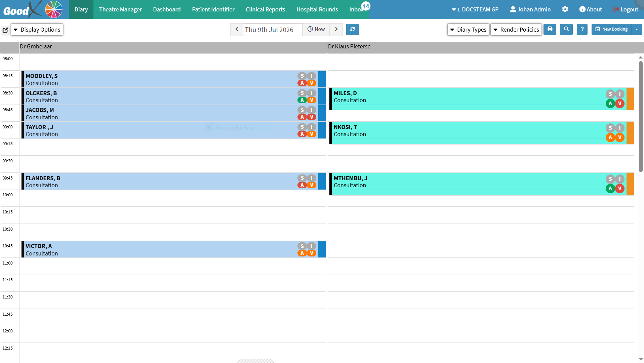Open the Hospital Rounds tab
This screenshot has height=363, width=644.
[x=317, y=9]
